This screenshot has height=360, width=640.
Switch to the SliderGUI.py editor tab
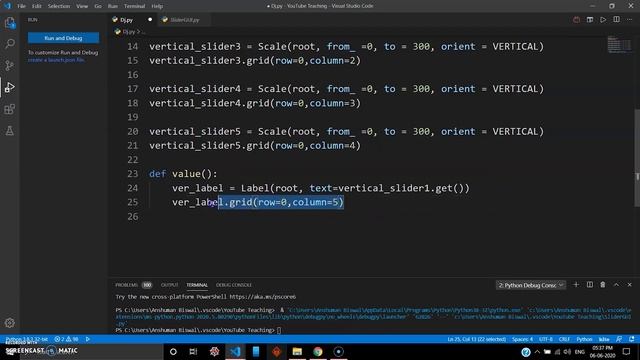coord(184,20)
